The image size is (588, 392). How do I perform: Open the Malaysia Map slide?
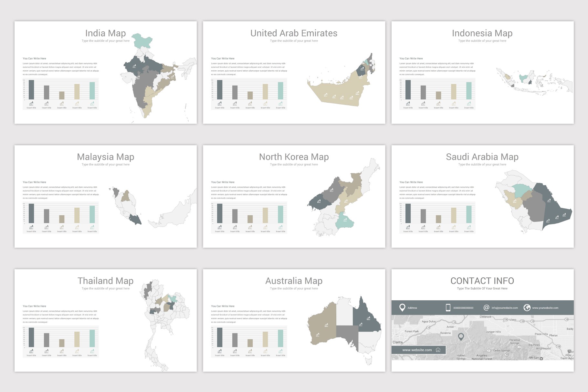tap(106, 196)
